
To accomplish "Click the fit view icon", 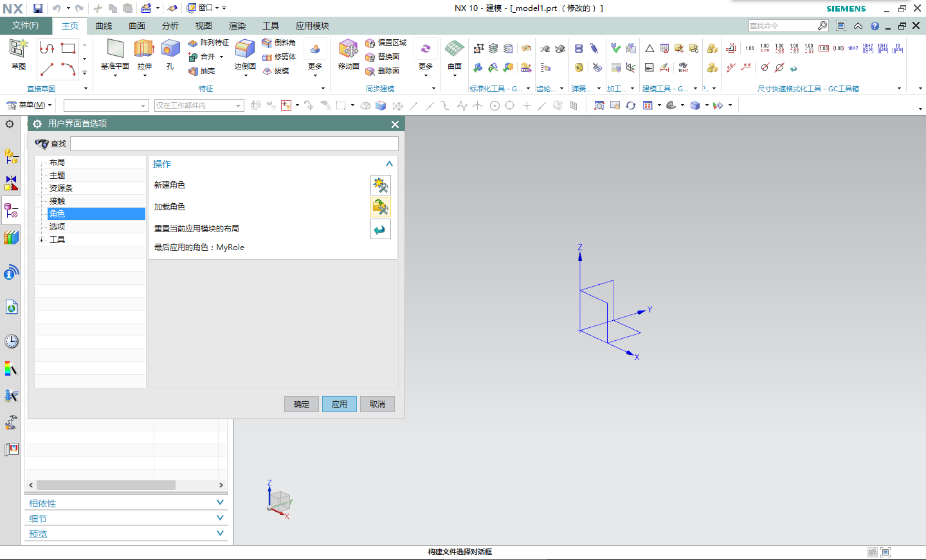I will (x=599, y=105).
